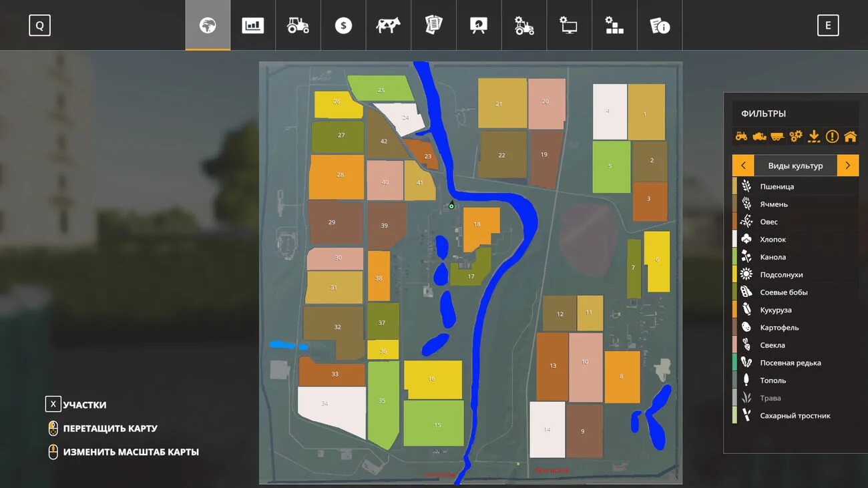Toggle the Свекла crop filter
Viewport: 868px width, 488px height.
coord(795,345)
